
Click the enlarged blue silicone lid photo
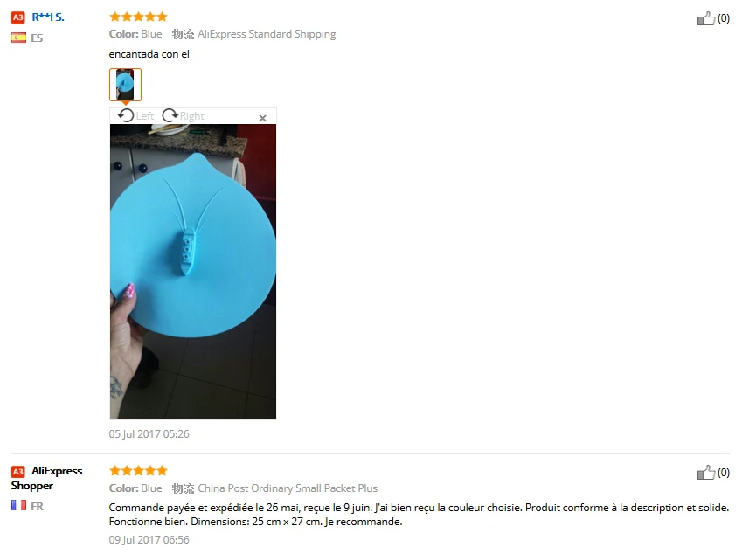(193, 272)
